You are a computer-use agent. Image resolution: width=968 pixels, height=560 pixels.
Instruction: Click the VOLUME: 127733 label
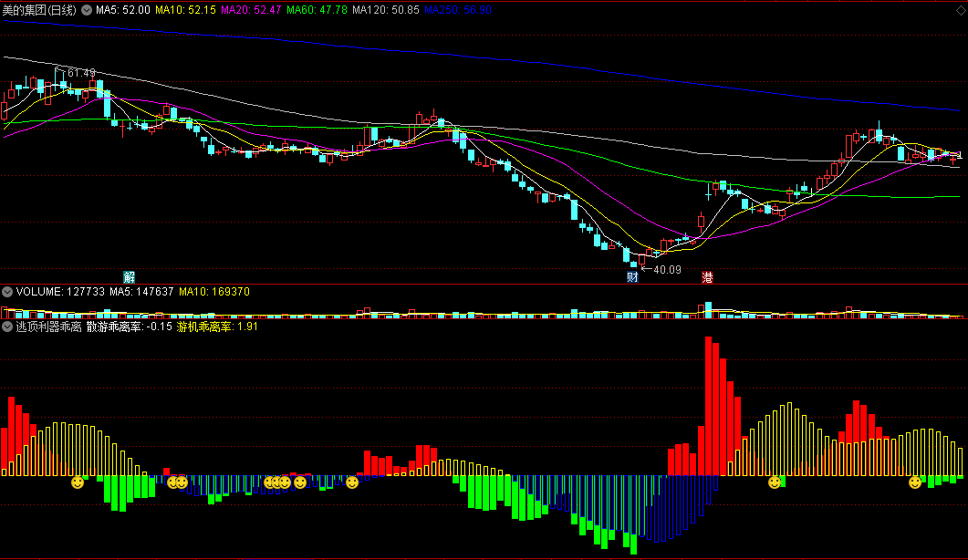tap(60, 292)
